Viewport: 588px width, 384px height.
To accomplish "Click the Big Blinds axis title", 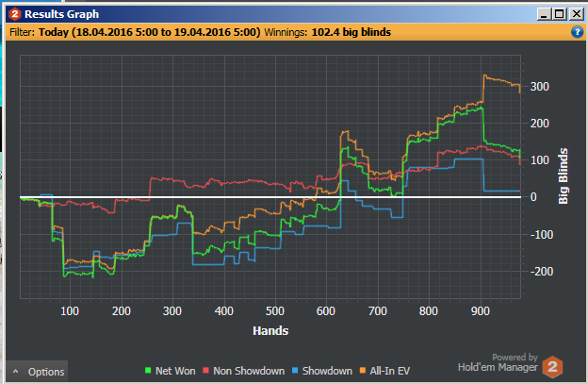I will pyautogui.click(x=563, y=176).
